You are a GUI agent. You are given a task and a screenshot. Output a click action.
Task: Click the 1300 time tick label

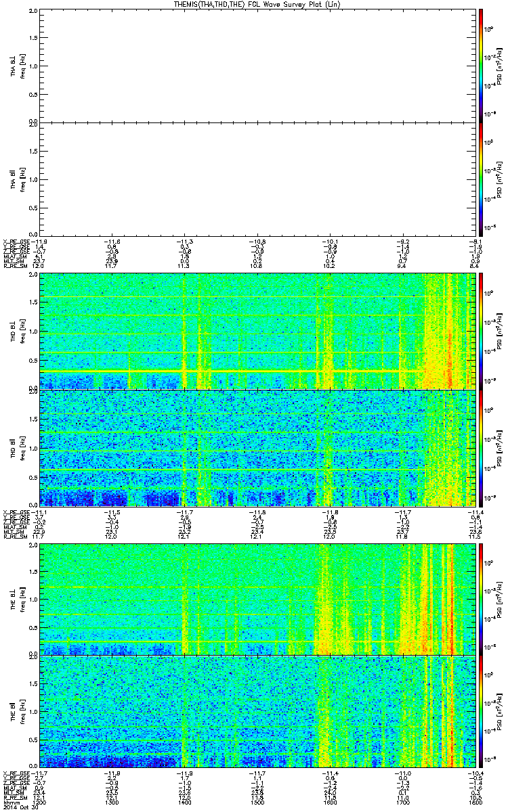point(112,801)
